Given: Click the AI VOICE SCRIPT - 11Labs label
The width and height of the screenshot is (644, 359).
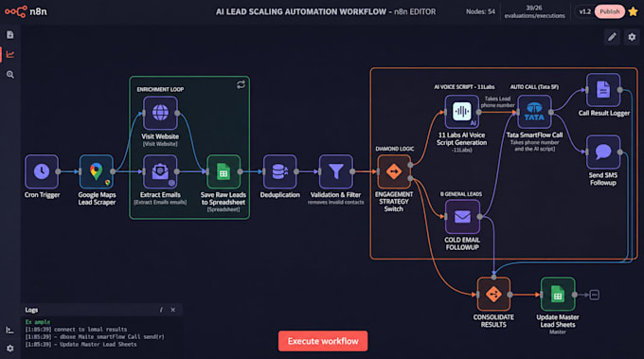Looking at the screenshot, I should click(x=464, y=86).
